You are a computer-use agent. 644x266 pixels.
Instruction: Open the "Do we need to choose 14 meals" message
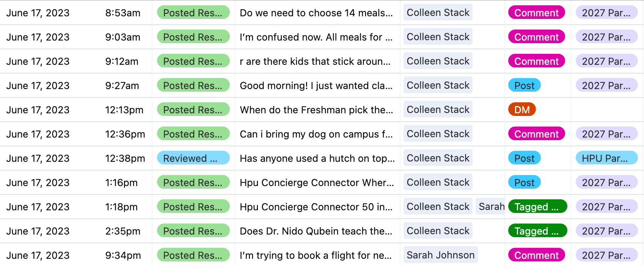316,13
